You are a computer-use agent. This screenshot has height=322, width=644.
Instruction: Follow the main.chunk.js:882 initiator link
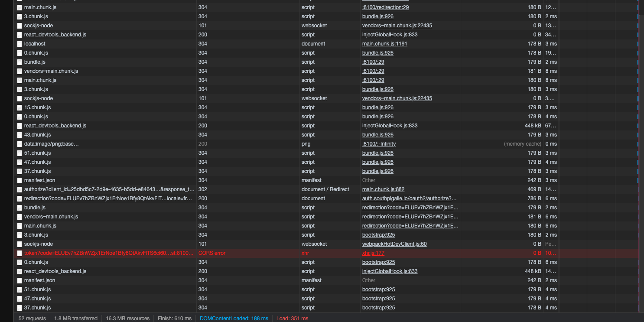(x=383, y=189)
